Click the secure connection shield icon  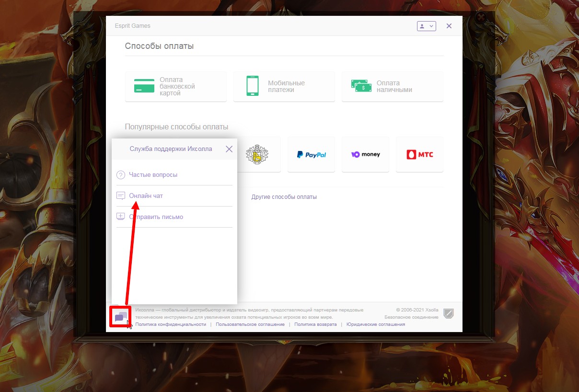point(449,314)
